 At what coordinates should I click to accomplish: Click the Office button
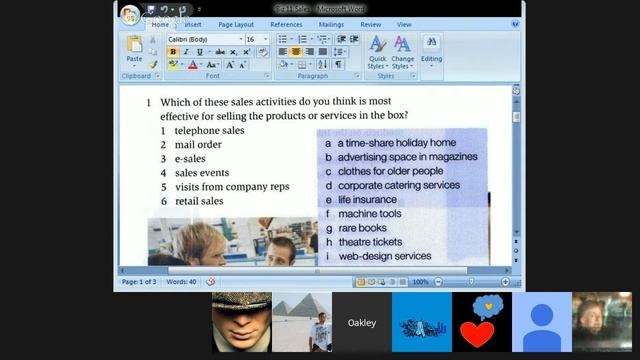tap(130, 16)
